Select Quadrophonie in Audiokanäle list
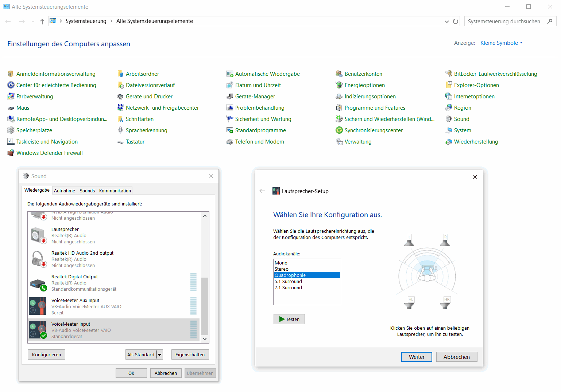561x392 pixels. pyautogui.click(x=307, y=275)
